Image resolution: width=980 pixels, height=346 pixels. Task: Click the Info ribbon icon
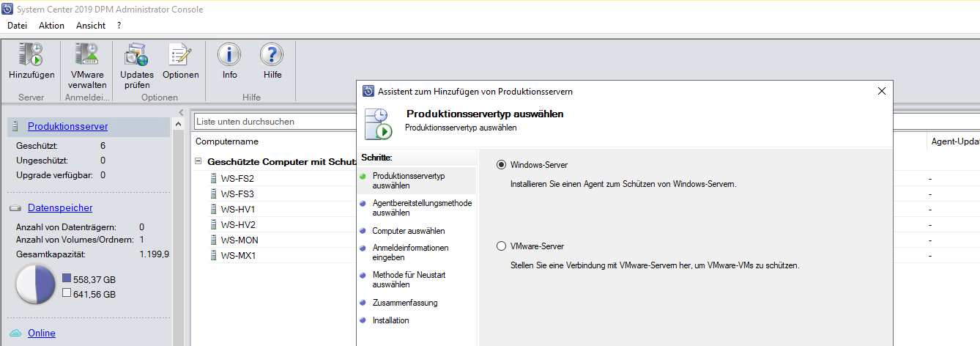point(229,55)
